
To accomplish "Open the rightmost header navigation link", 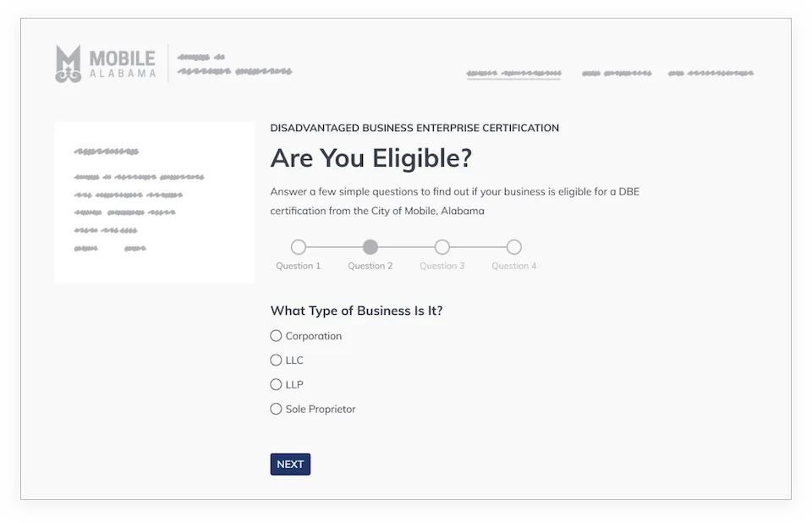I will click(x=710, y=74).
